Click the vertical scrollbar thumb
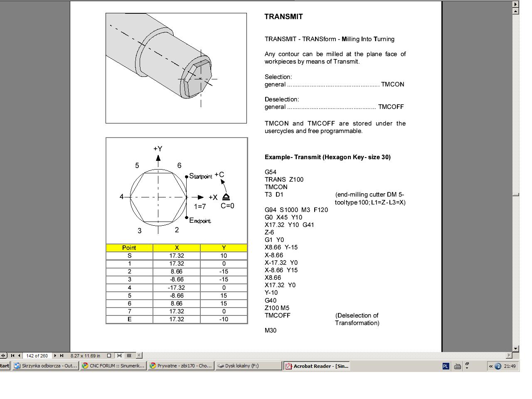 [516, 195]
